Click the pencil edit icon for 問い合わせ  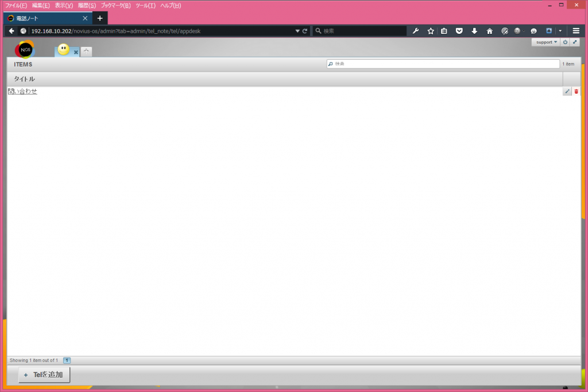tap(567, 91)
